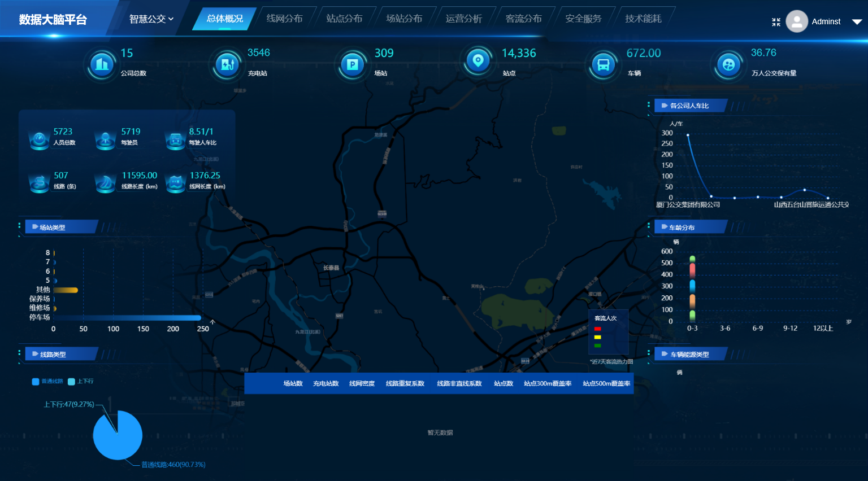Click the 驾驶员 driver icon
Screen dimensions: 868x481
pos(106,139)
